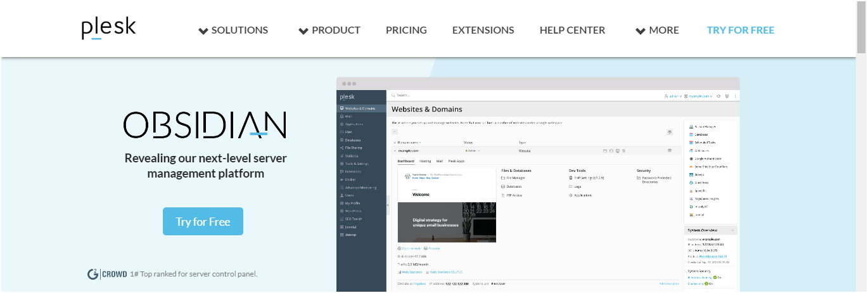The height and width of the screenshot is (293, 868).
Task: Click the blue Try for Free button
Action: point(203,221)
